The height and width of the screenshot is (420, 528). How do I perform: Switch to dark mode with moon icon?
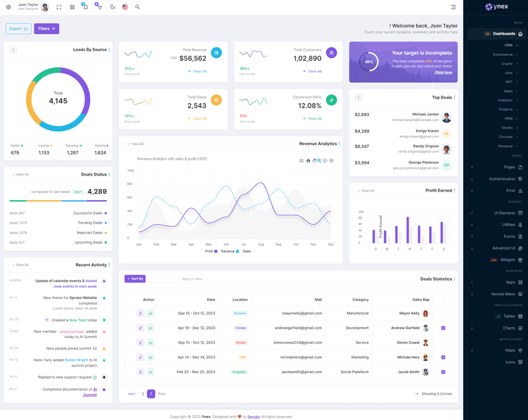(112, 7)
